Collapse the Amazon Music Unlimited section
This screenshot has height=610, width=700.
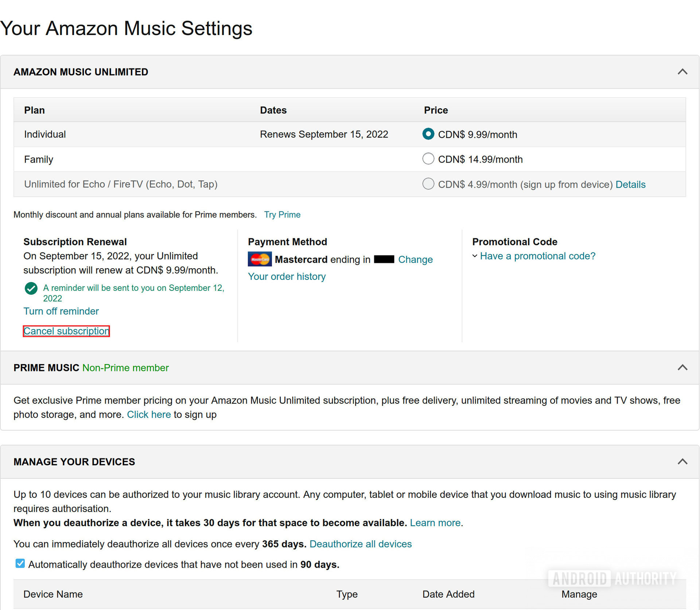pos(682,72)
